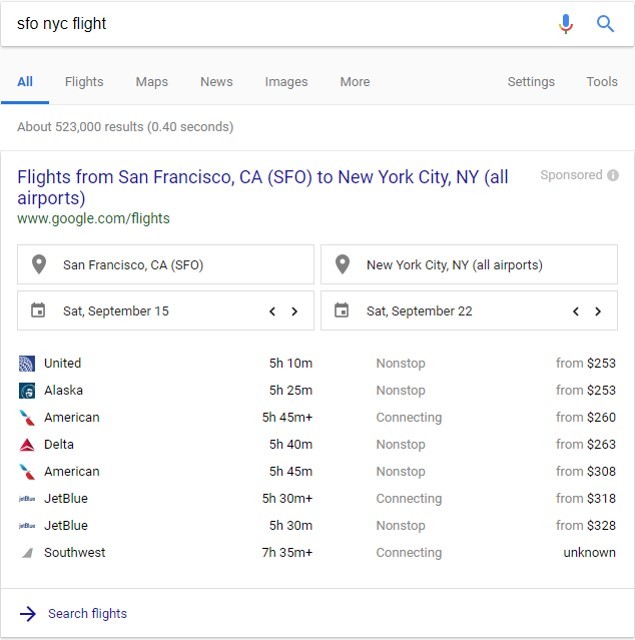Select the Alaska flight row name
Image resolution: width=635 pixels, height=640 pixels.
[63, 390]
